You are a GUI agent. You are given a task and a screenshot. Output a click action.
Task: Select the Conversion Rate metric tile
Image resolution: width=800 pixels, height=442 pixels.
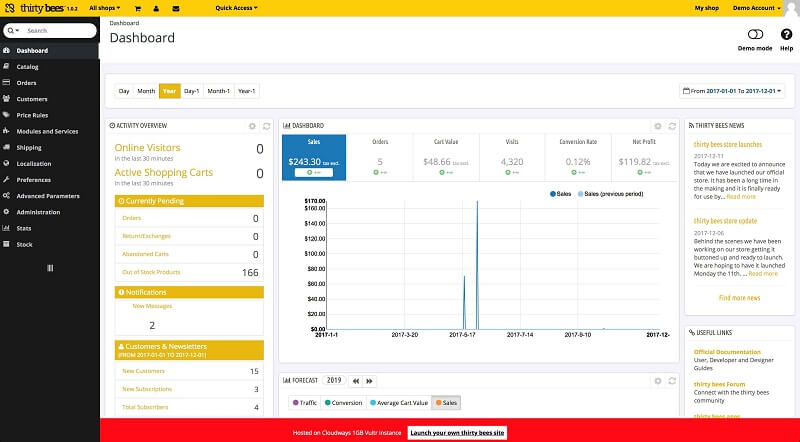click(578, 157)
